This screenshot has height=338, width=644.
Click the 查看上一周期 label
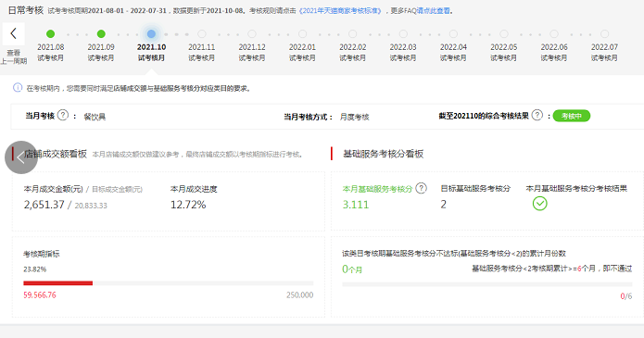tap(14, 57)
